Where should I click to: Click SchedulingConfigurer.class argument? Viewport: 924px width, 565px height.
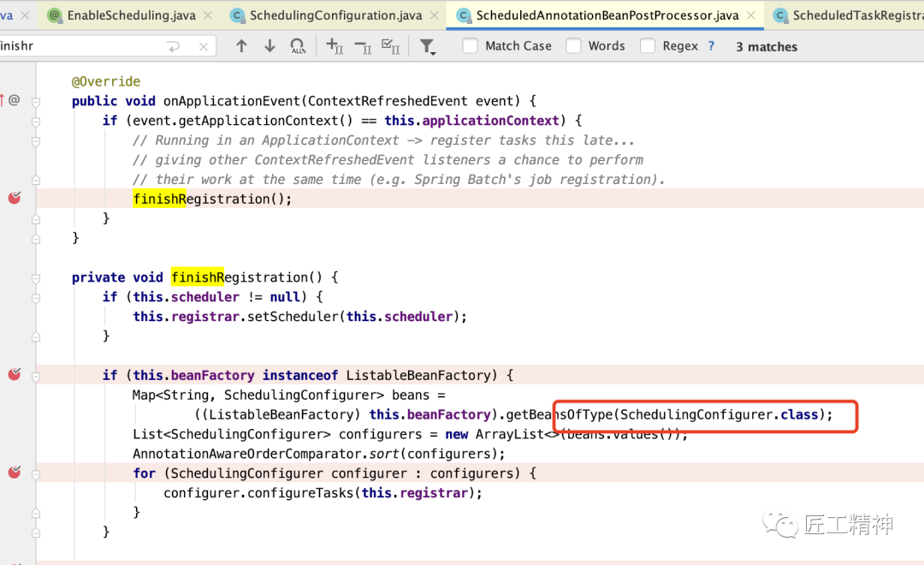click(x=719, y=414)
